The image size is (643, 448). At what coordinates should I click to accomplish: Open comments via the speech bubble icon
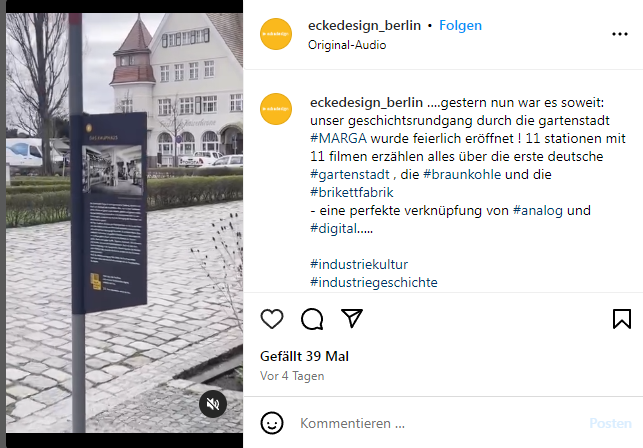pos(312,319)
